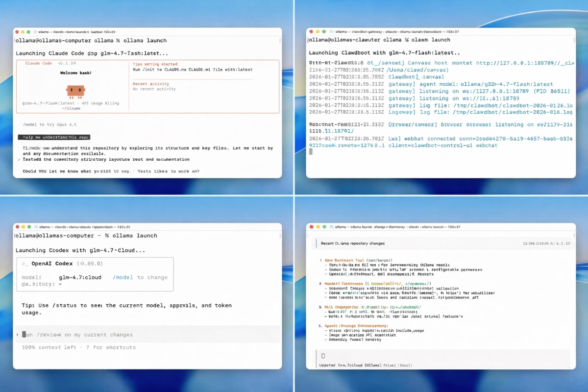588x392 pixels.
Task: Click 'ollama launch' command in Codex window
Action: click(x=134, y=236)
